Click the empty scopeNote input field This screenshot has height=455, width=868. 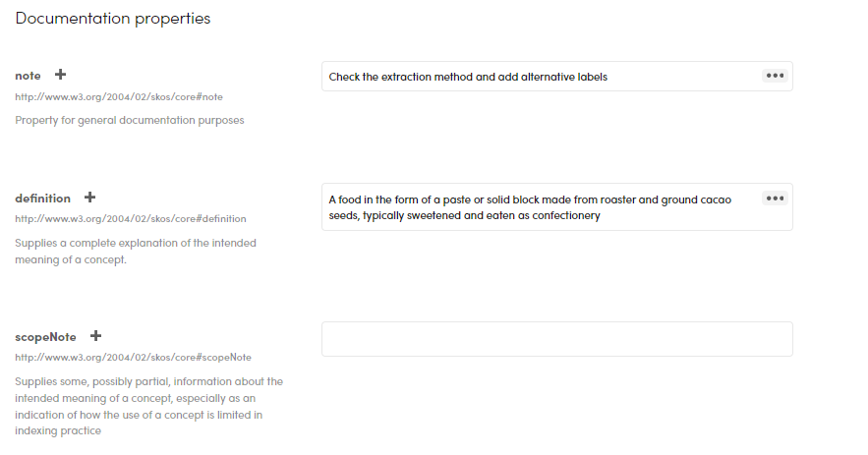click(556, 339)
